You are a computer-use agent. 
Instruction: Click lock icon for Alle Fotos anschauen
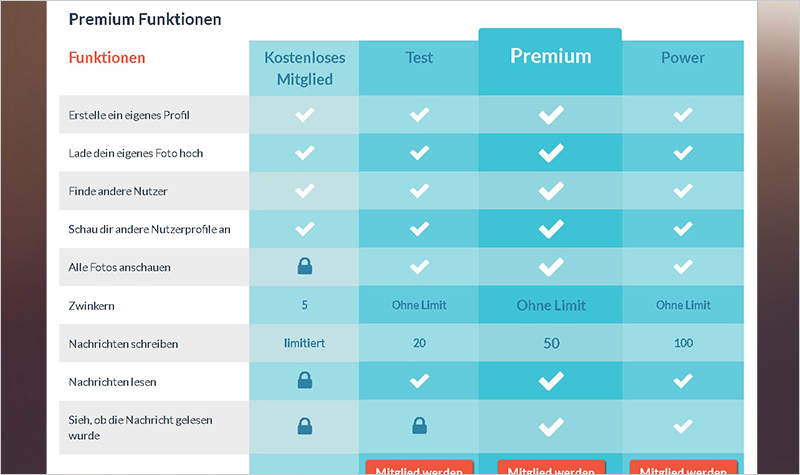pos(305,266)
